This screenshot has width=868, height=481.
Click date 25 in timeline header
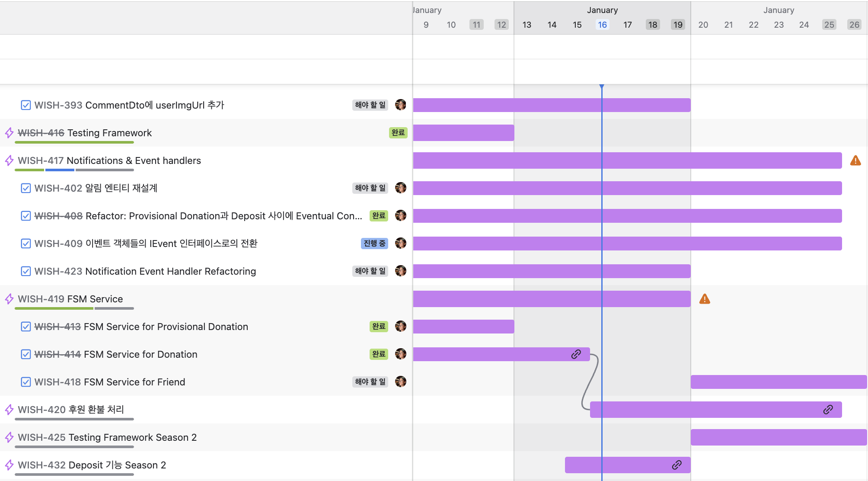(x=829, y=25)
